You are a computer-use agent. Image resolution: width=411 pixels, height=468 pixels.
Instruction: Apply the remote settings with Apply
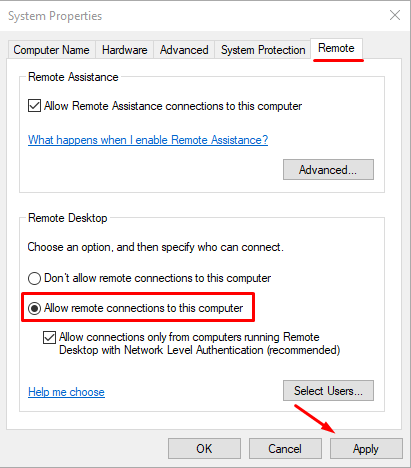coord(366,449)
